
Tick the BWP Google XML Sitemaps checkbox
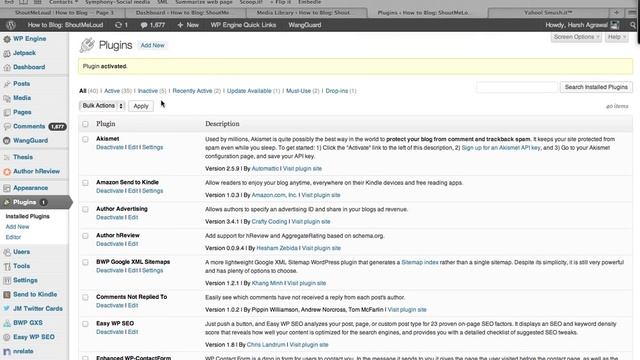point(85,262)
